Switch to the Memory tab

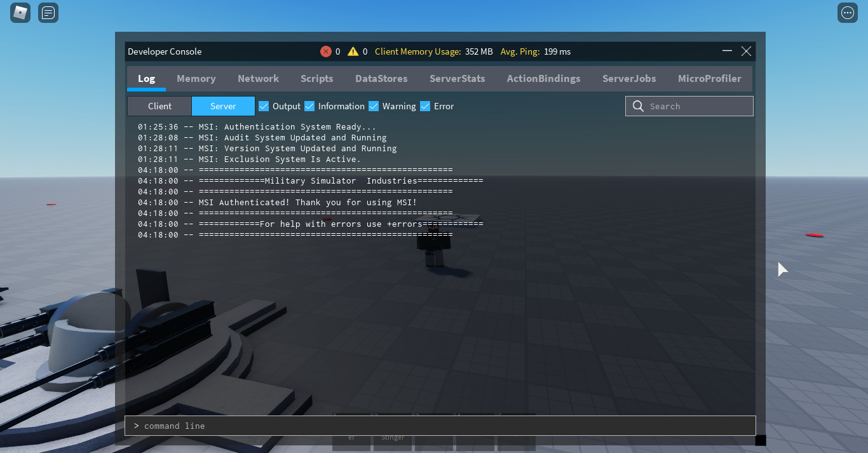196,79
